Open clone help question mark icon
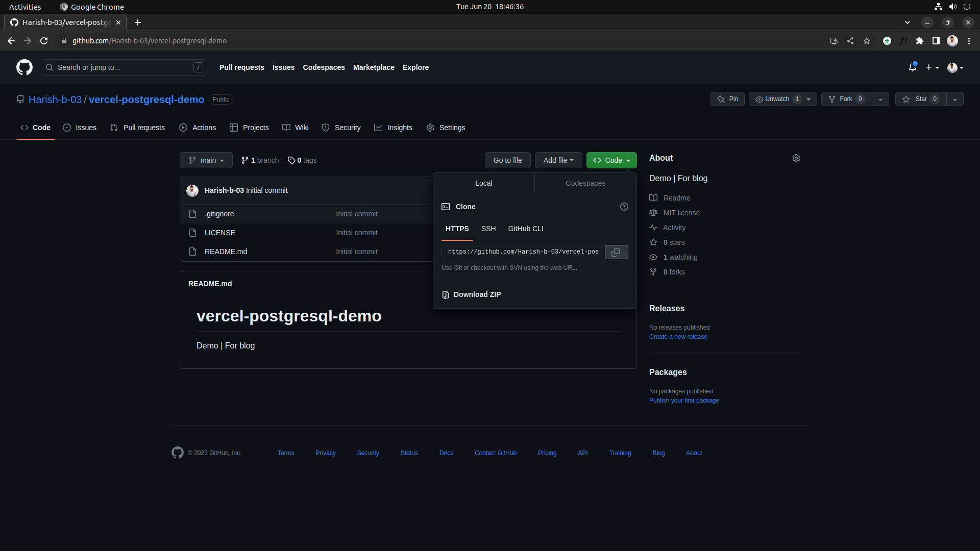 pos(624,207)
